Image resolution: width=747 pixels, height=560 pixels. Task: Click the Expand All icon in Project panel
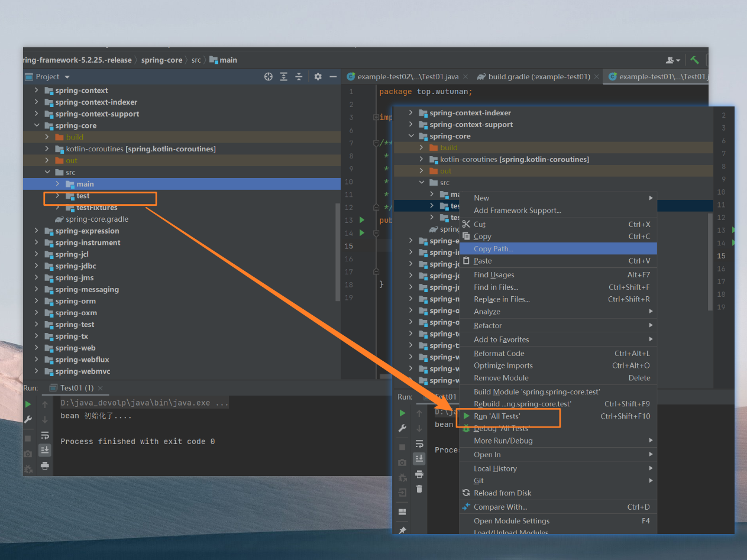pos(284,77)
